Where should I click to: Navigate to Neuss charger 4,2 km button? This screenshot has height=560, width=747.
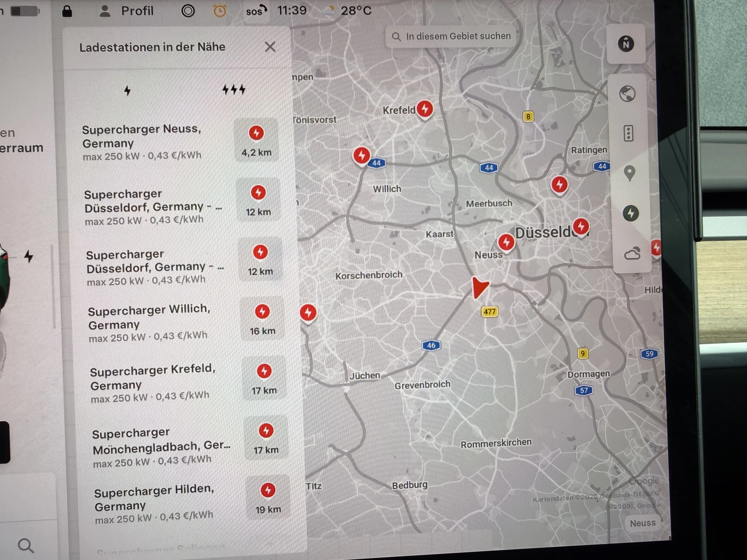[256, 140]
